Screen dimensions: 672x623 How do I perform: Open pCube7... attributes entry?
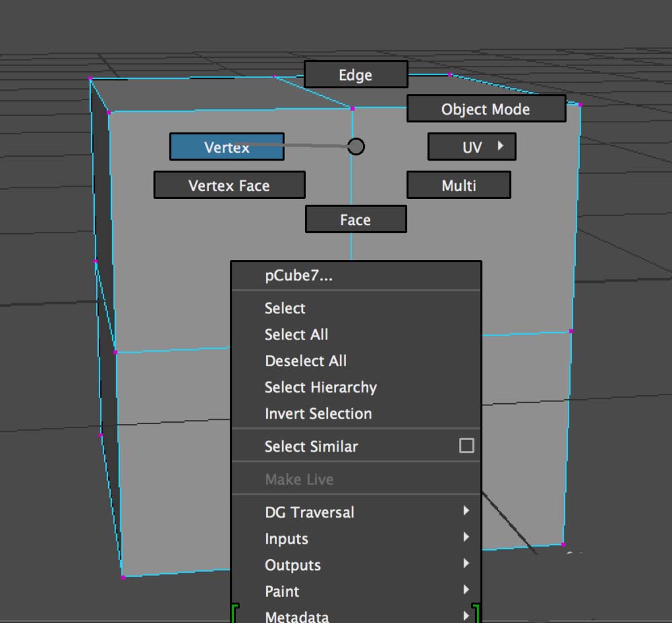tap(356, 276)
